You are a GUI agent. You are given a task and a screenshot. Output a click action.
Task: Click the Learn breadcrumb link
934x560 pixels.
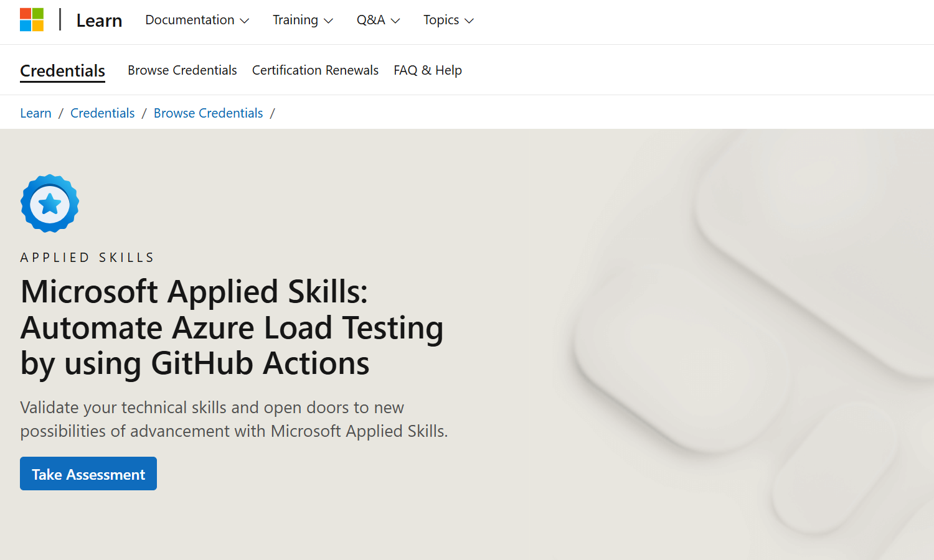click(35, 113)
